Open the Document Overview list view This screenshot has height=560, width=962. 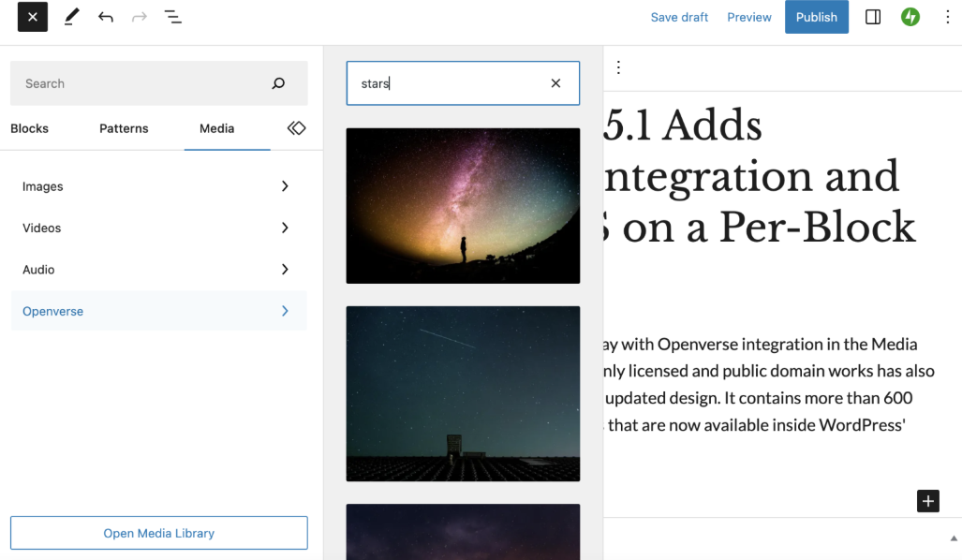(173, 16)
